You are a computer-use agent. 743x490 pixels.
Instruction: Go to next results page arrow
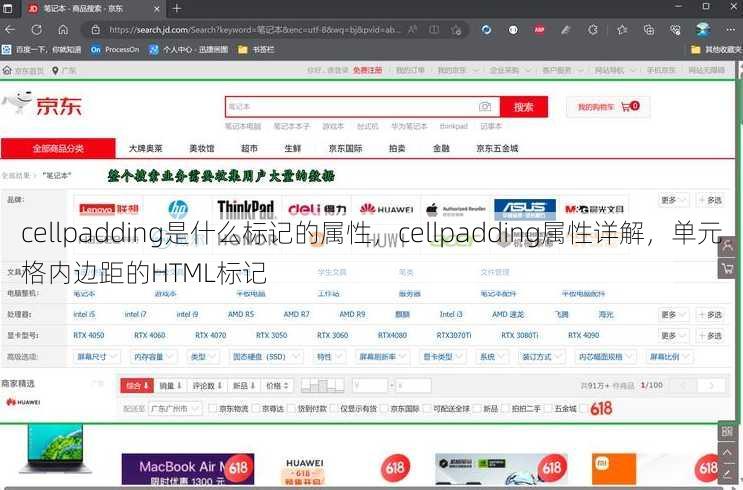711,386
